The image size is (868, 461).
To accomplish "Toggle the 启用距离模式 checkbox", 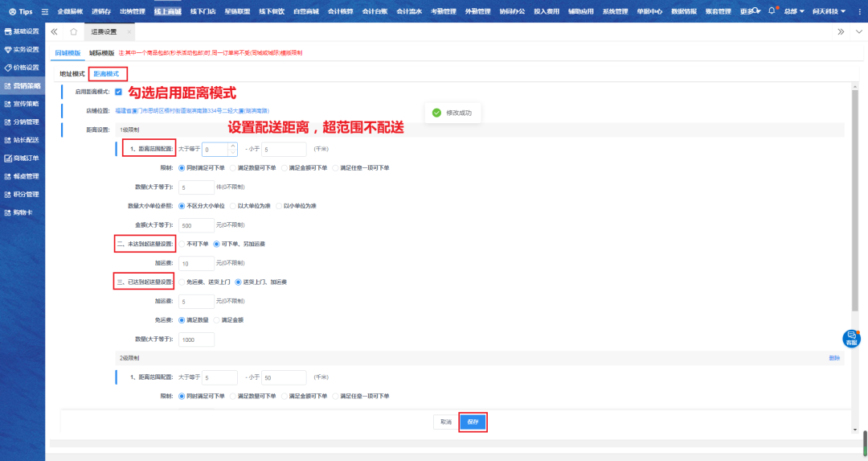I will [x=118, y=92].
